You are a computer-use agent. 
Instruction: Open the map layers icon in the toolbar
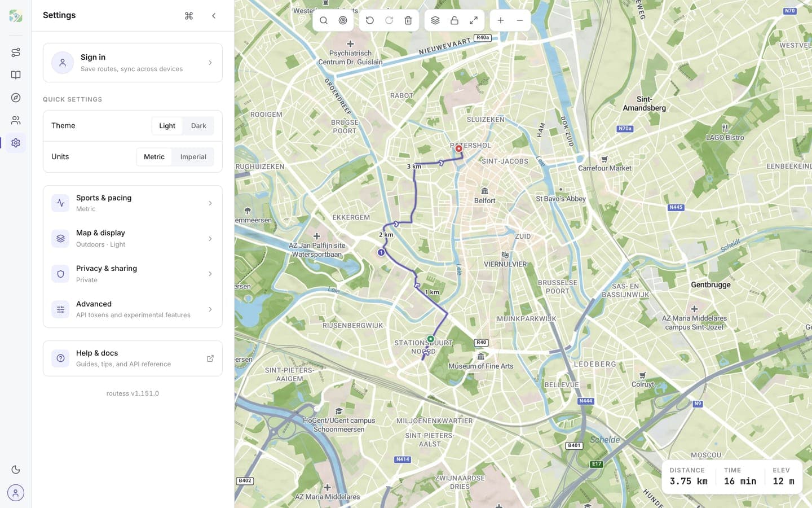click(x=435, y=20)
